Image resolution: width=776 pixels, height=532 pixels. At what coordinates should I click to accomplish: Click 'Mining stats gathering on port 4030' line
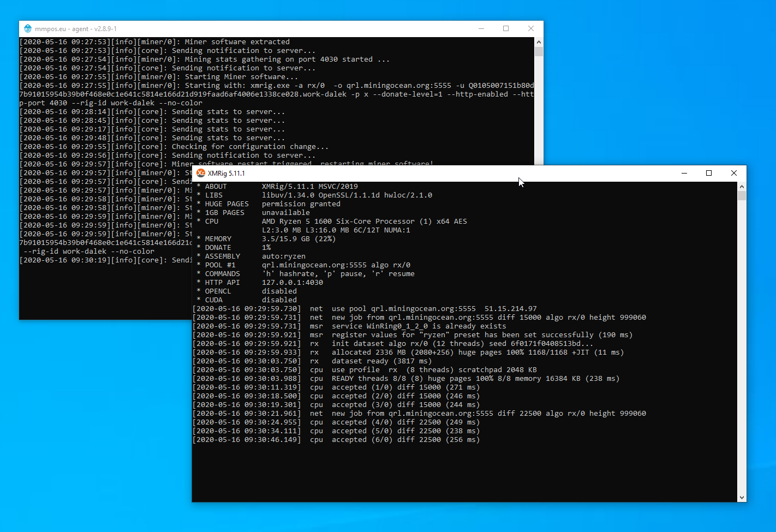tap(205, 59)
